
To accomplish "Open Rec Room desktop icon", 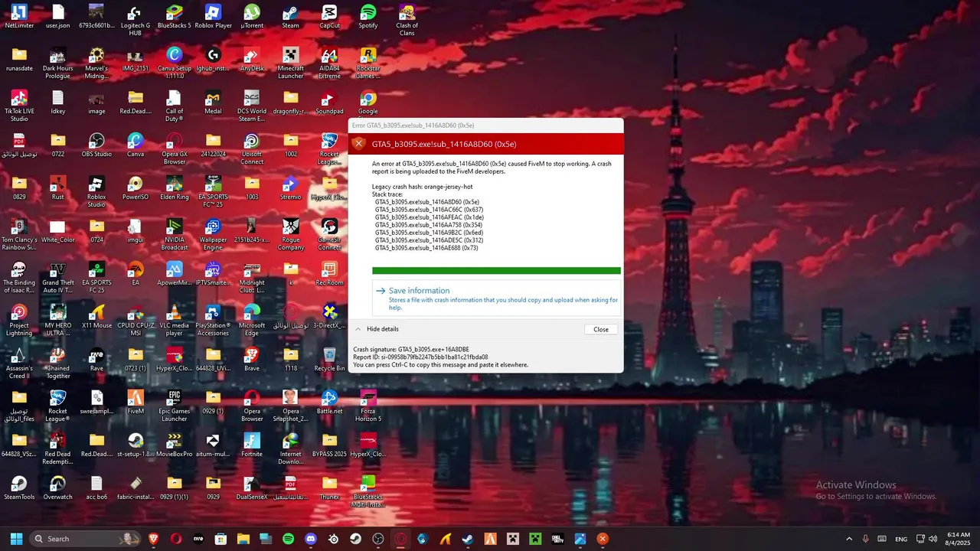I will [x=329, y=273].
